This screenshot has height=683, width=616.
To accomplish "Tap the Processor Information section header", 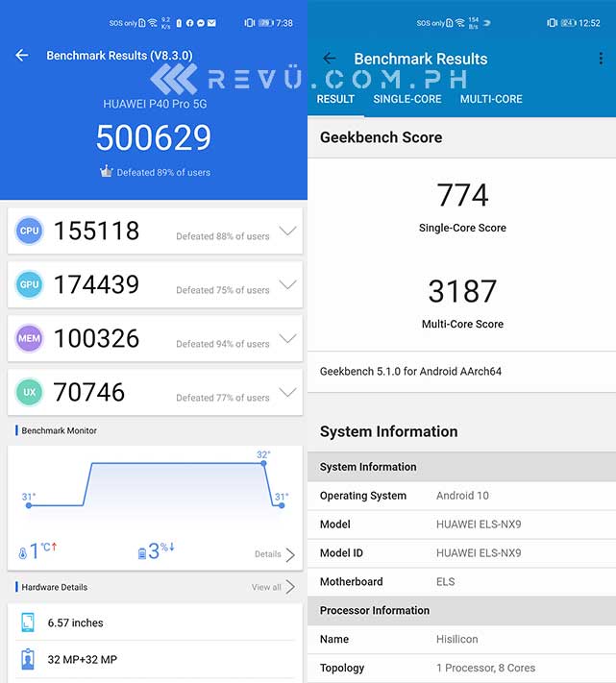I will tap(462, 611).
